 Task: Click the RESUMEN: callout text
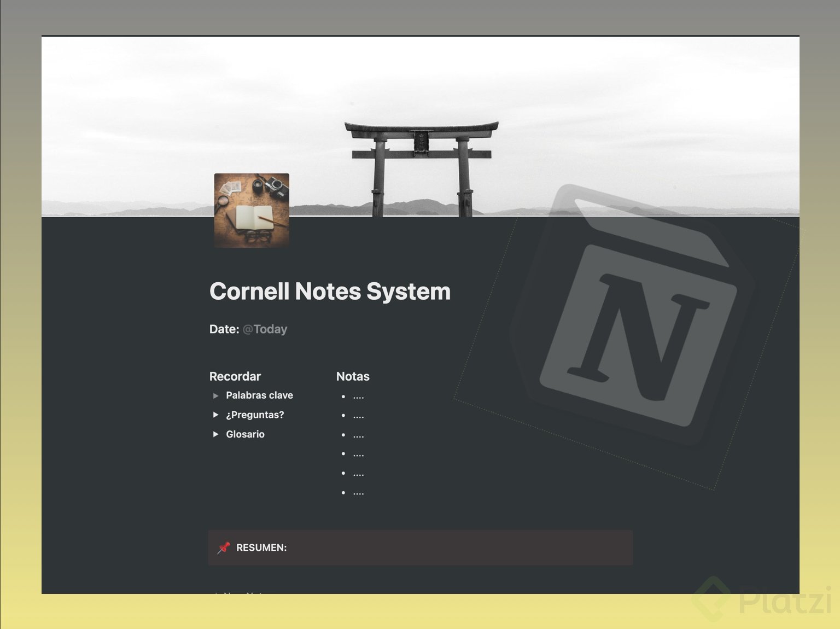[x=261, y=548]
